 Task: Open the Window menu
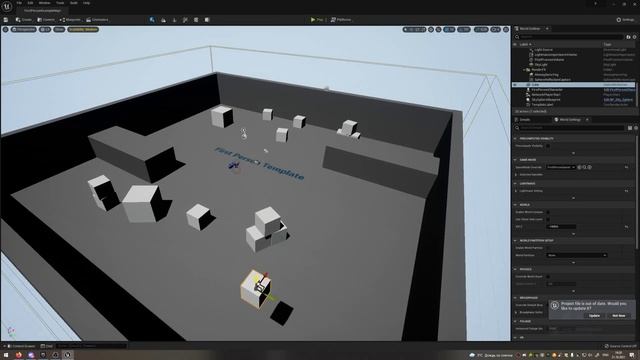[44, 3]
